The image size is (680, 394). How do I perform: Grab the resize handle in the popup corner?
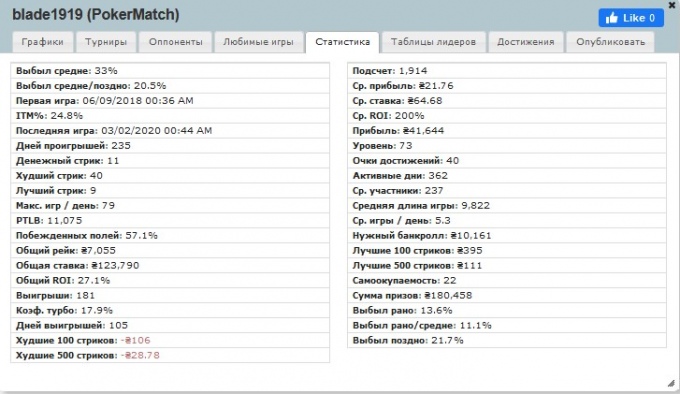(x=671, y=383)
